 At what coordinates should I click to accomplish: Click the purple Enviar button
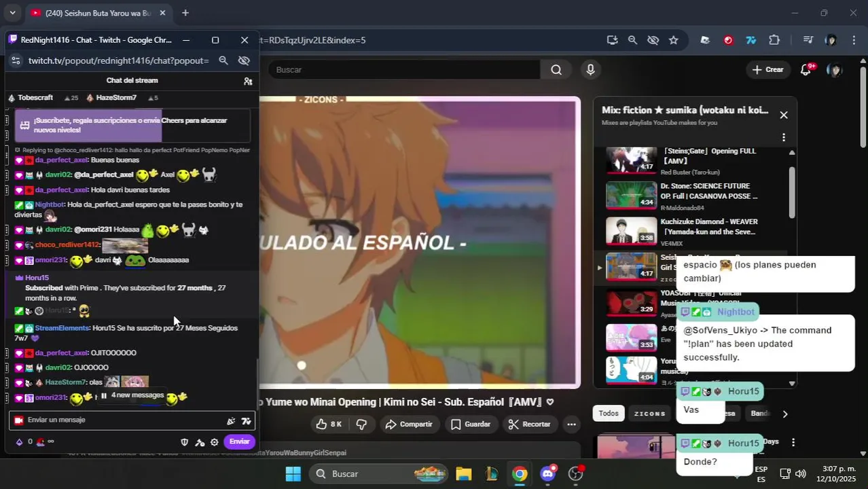point(239,442)
